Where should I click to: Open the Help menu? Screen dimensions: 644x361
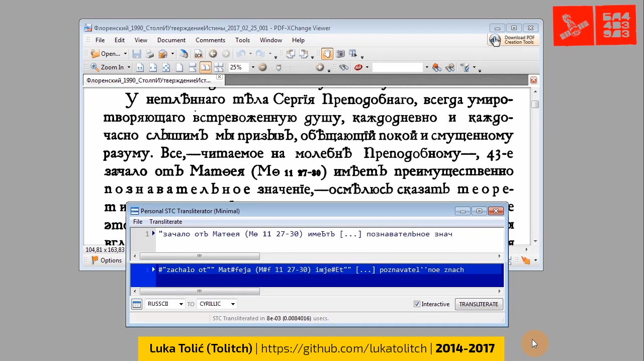tap(298, 40)
